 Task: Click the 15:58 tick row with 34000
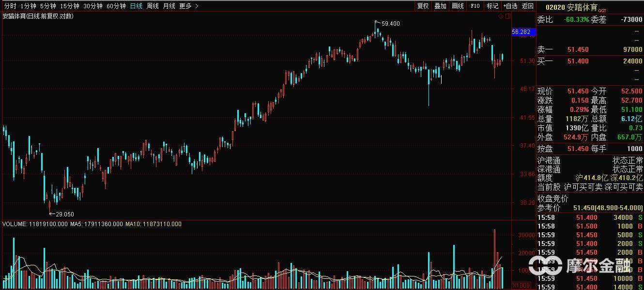click(x=590, y=217)
